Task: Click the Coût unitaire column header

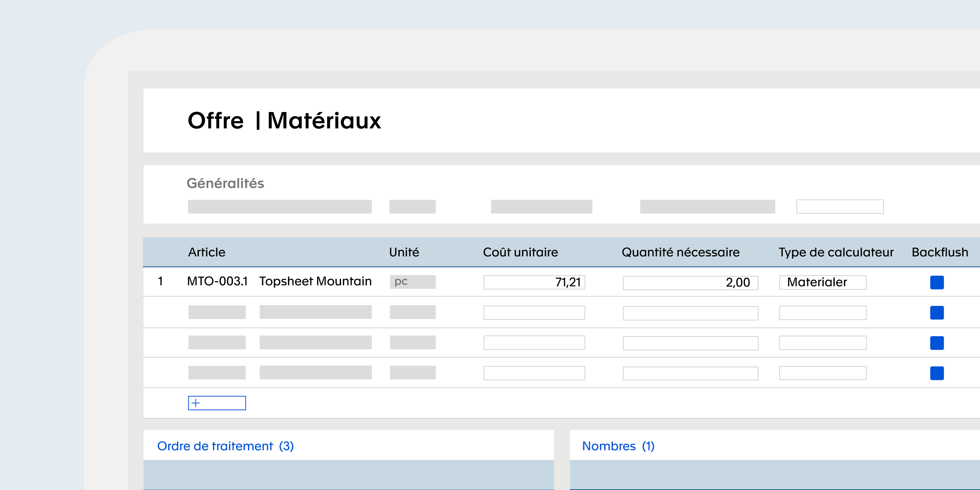Action: [x=520, y=252]
